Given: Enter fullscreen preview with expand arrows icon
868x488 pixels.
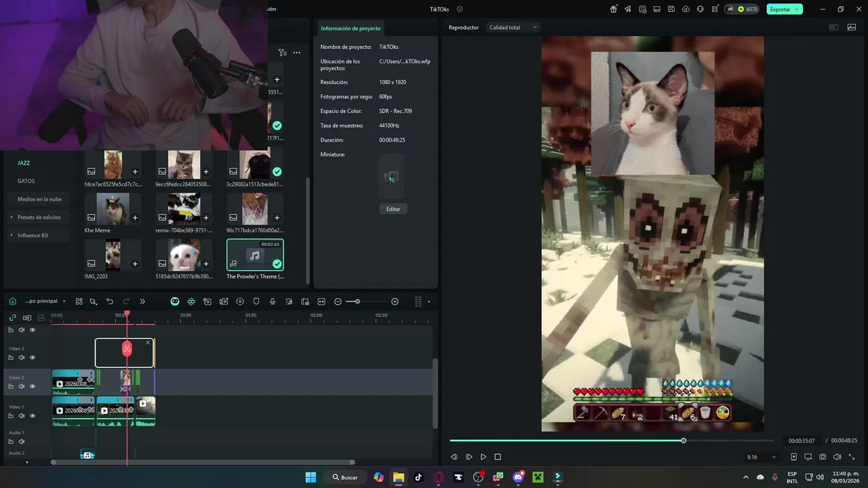Looking at the screenshot, I should [x=852, y=457].
